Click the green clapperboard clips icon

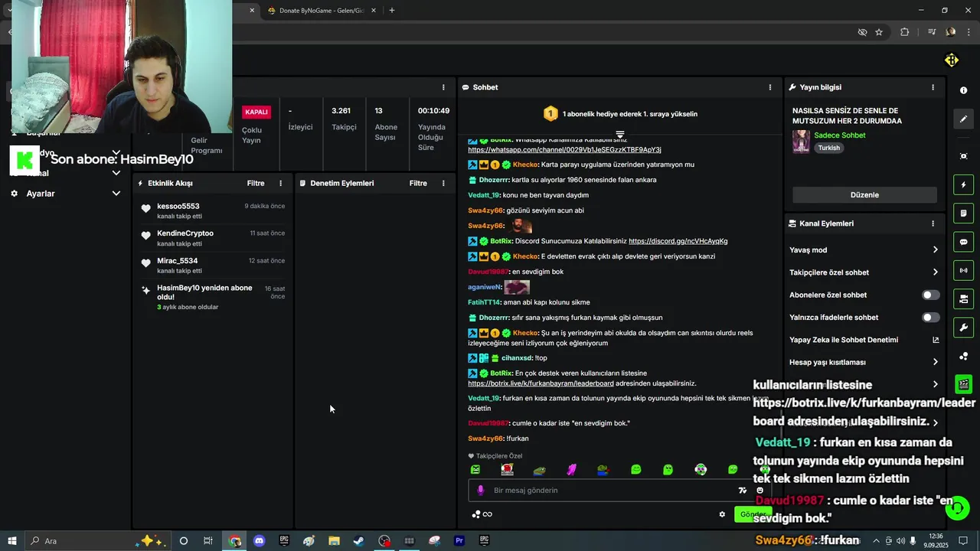click(963, 384)
